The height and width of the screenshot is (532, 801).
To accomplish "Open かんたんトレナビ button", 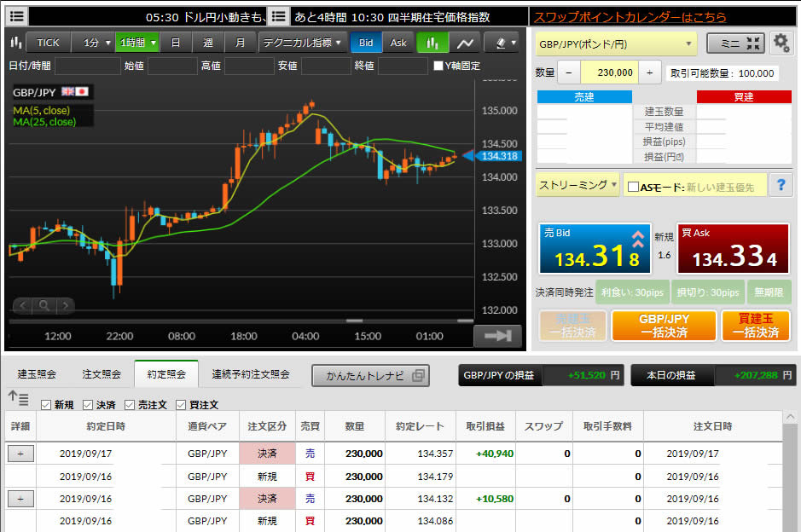I will click(x=370, y=376).
